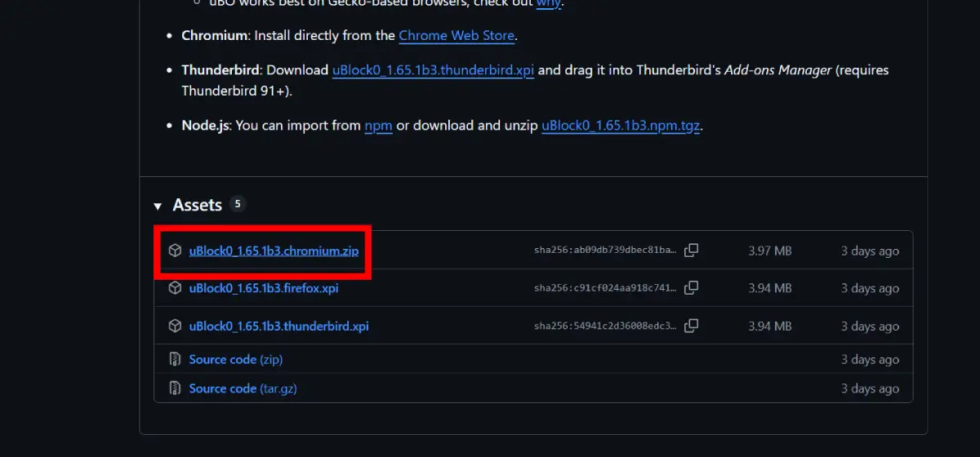The width and height of the screenshot is (980, 457).
Task: Download Source code (tar.gz)
Action: pos(243,388)
